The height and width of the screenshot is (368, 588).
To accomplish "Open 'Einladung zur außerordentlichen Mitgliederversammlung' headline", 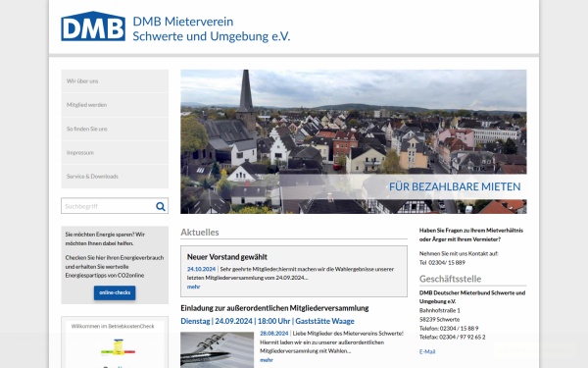I will (274, 308).
